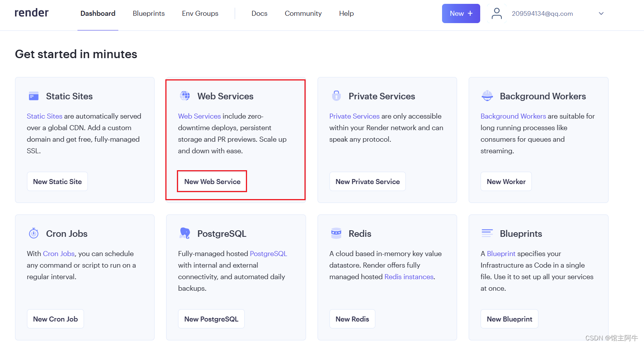The height and width of the screenshot is (345, 644).
Task: Click the Cron Jobs card title
Action: click(x=67, y=233)
